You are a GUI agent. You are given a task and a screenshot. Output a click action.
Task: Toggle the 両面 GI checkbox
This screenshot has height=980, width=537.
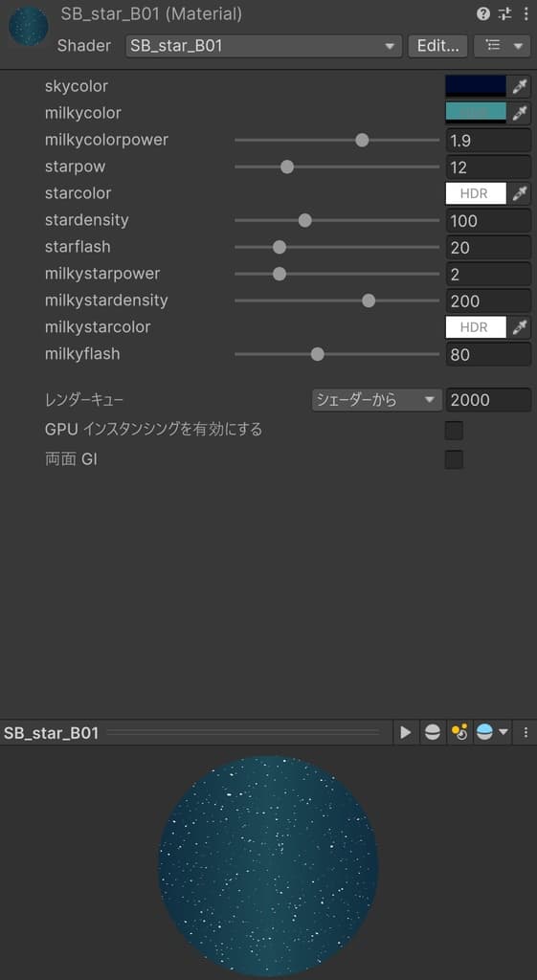(x=454, y=460)
